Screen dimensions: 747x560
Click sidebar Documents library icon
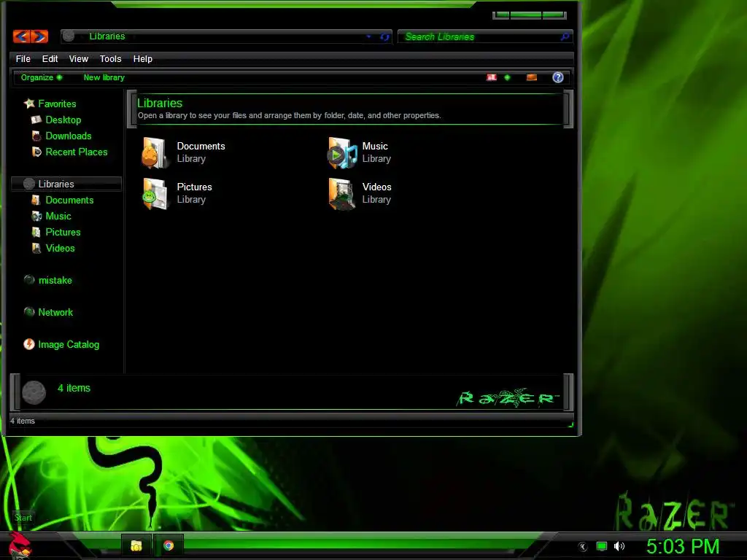[x=36, y=200]
